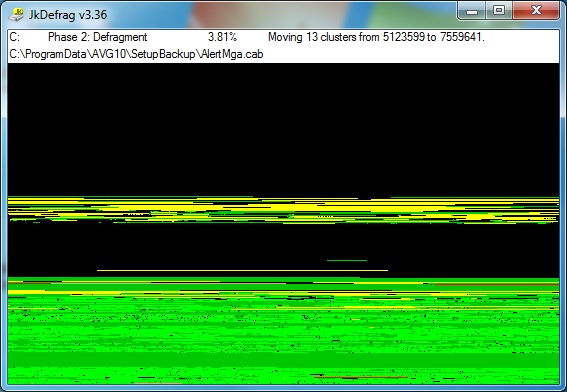Click the short green line above yellow line

tap(347, 260)
